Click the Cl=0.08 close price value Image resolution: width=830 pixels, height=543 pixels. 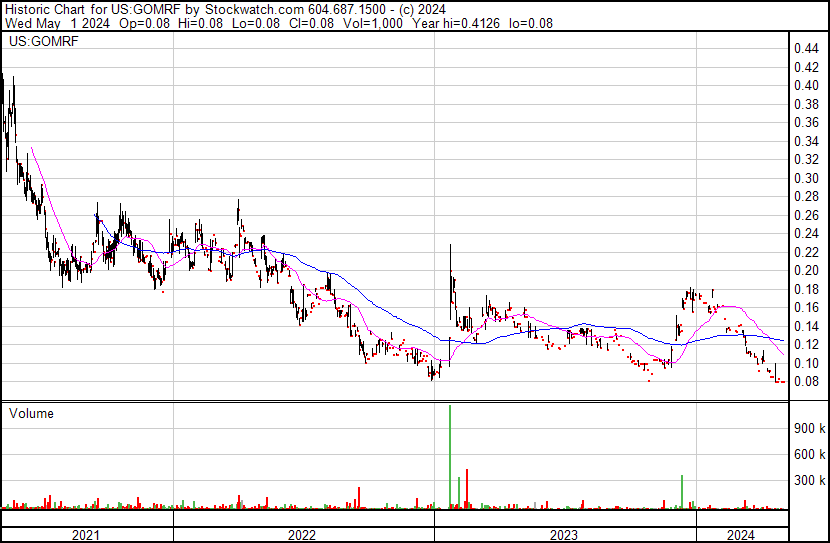click(312, 23)
